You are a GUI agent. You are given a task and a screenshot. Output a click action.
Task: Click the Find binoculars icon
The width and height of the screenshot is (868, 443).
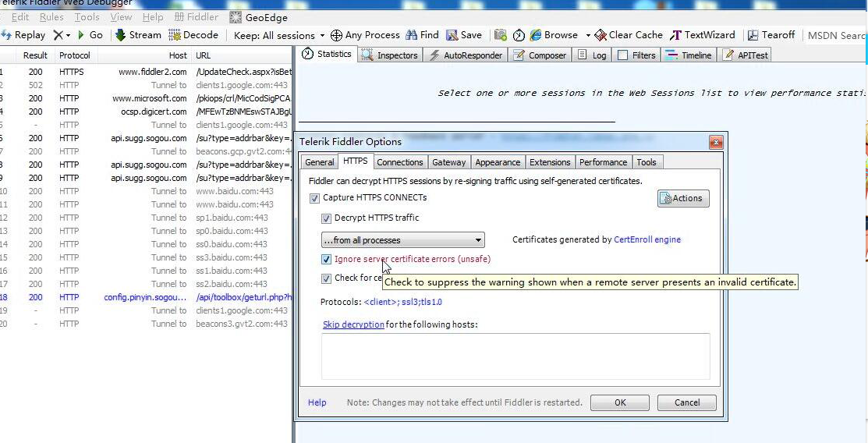(x=411, y=35)
